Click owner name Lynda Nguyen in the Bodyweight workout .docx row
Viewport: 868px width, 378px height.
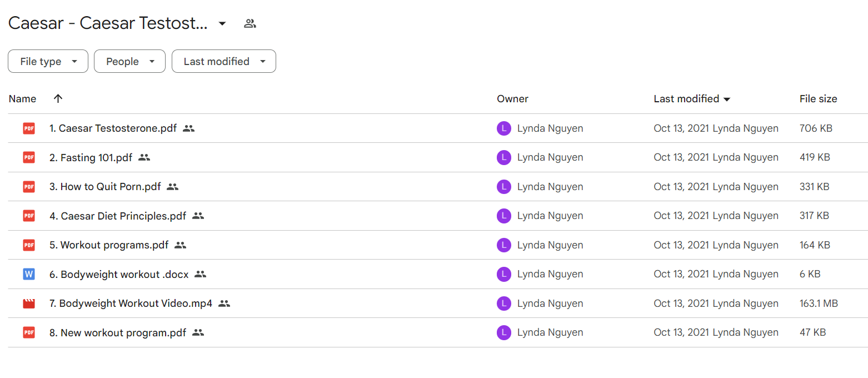point(550,274)
